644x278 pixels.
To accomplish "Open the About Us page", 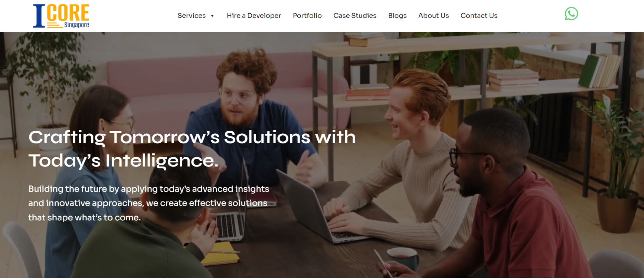I will 434,16.
